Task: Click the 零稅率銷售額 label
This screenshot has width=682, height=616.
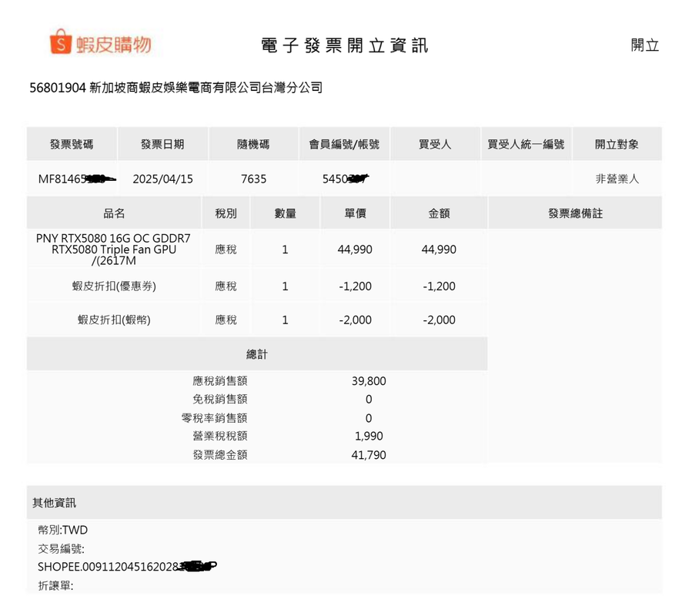Action: [215, 418]
